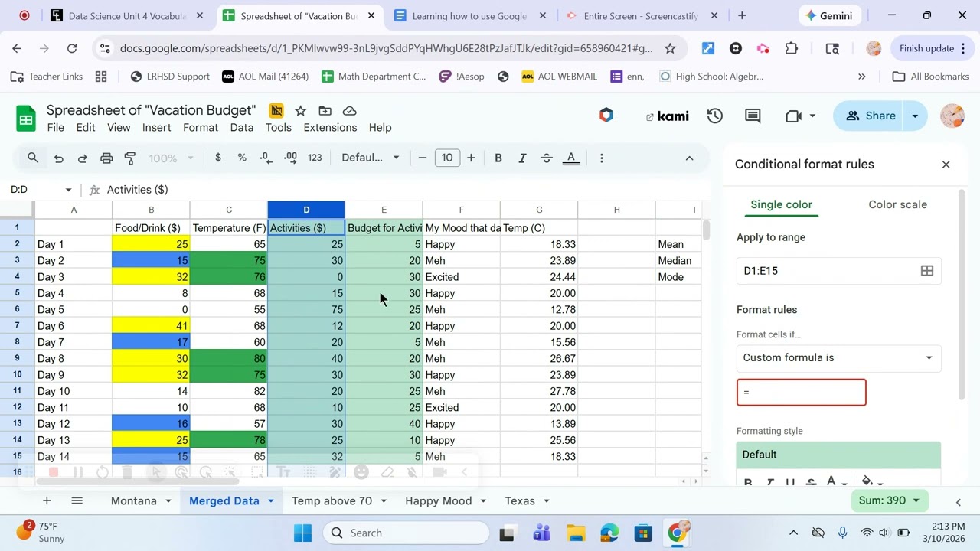Screen dimensions: 980x551
Task: Click the Print icon
Action: [106, 158]
